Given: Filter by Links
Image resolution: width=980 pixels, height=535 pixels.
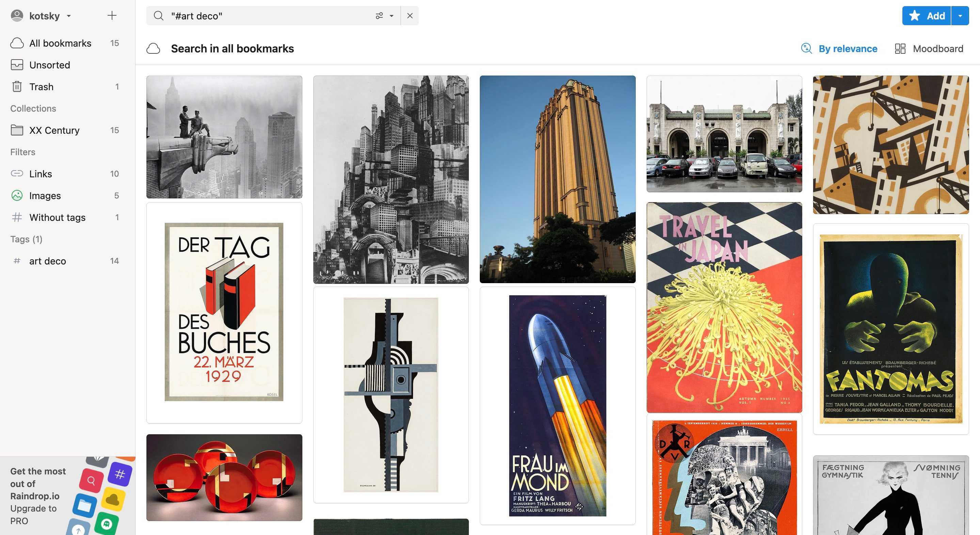Looking at the screenshot, I should point(40,174).
